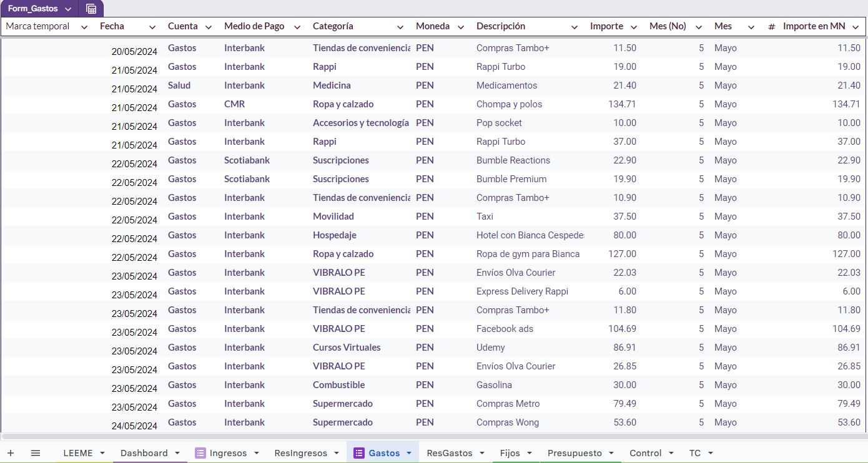
Task: Open the Importe en MN column dropdown arrow
Action: (x=856, y=27)
